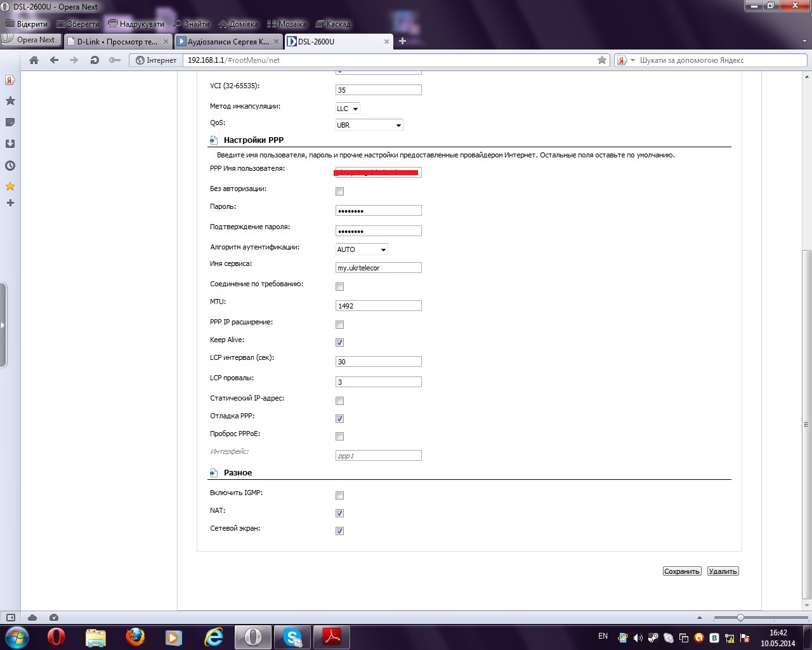Viewport: 812px width, 650px height.
Task: Open Skype from the taskbar
Action: pos(292,637)
